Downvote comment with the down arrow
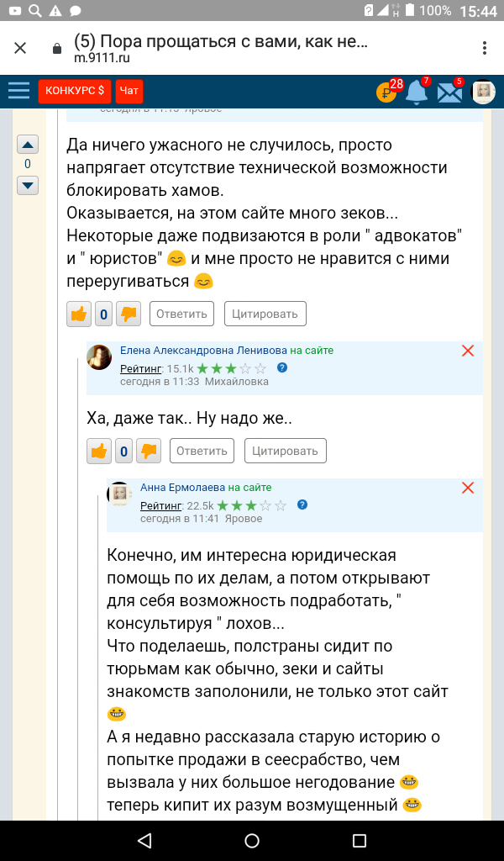504x861 pixels. [x=28, y=185]
